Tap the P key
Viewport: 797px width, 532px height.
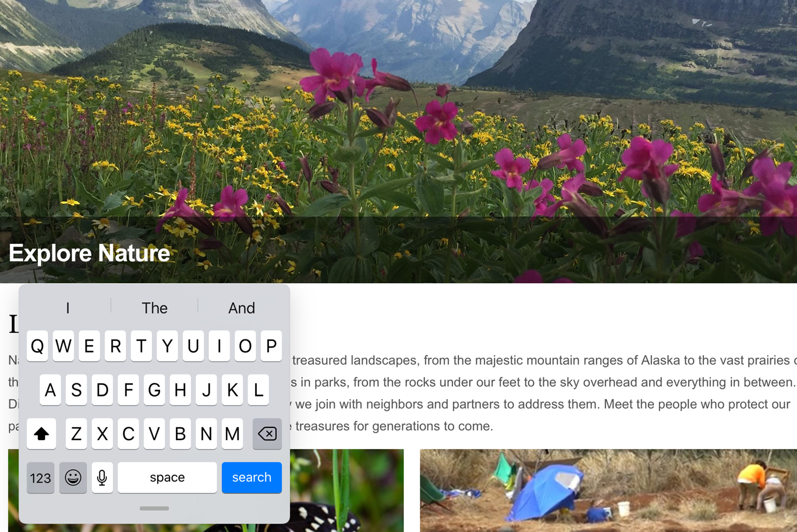tap(272, 346)
